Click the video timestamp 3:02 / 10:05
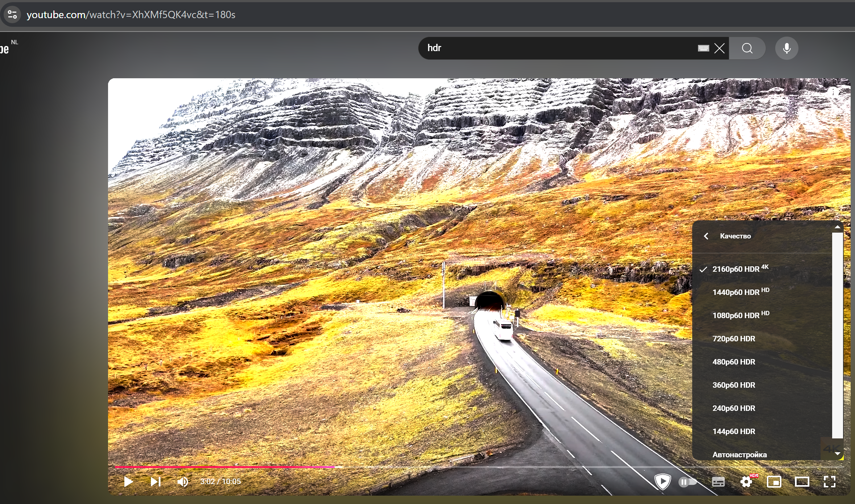Viewport: 855px width, 504px height. 220,482
